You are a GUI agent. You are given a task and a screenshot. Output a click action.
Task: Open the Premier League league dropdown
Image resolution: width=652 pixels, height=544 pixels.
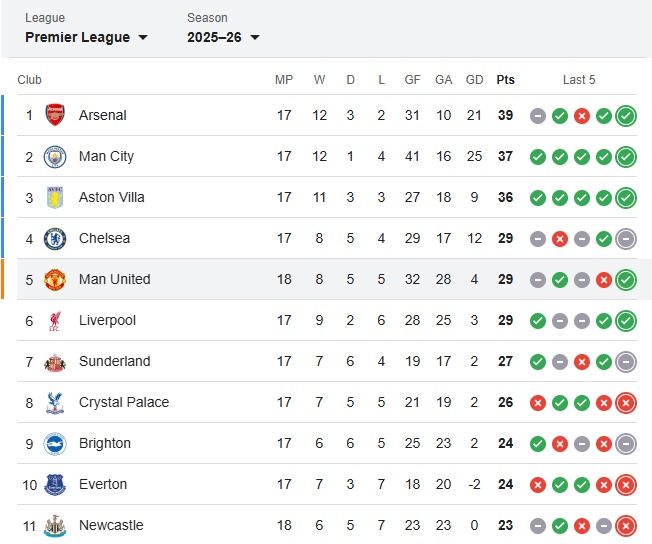coord(86,37)
